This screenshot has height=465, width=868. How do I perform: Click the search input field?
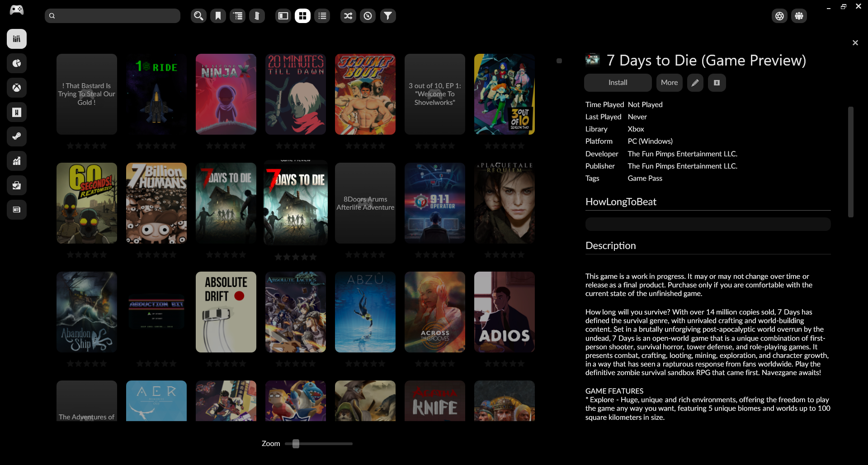click(x=113, y=16)
